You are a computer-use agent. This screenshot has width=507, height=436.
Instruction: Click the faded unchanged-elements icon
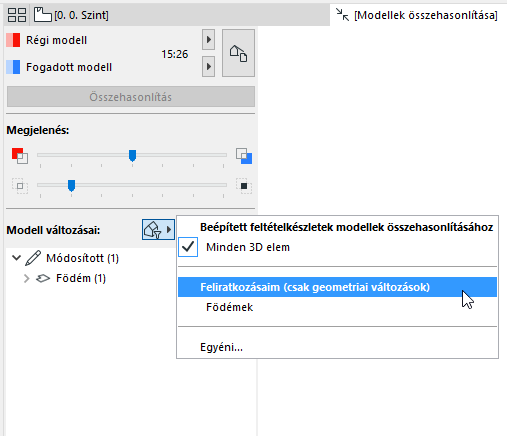[x=20, y=186]
